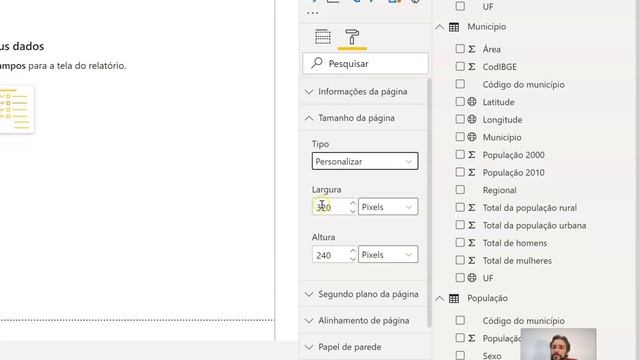
Task: Check the Total de homens checkbox
Action: click(460, 242)
